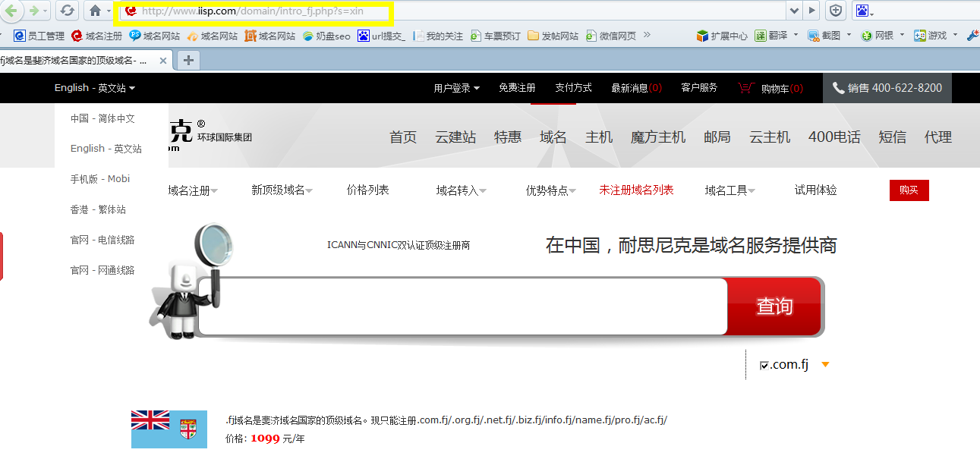Open the English - 英文站 language dropdown
This screenshot has width=980, height=459.
(92, 87)
